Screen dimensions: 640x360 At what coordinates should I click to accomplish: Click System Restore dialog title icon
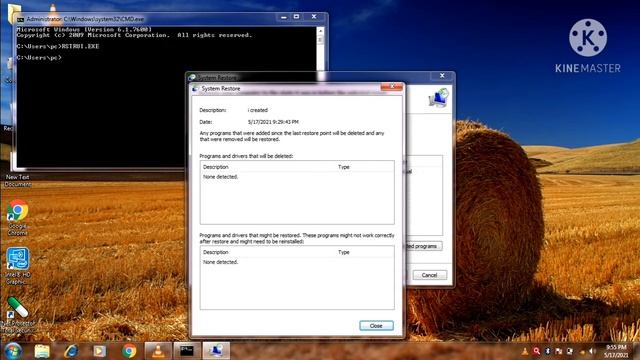click(196, 89)
